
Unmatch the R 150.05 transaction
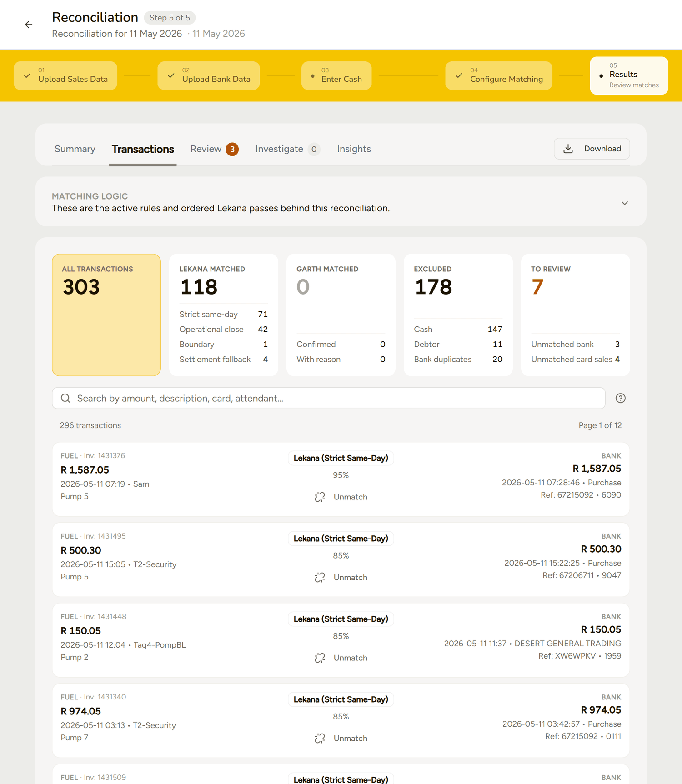pyautogui.click(x=341, y=658)
